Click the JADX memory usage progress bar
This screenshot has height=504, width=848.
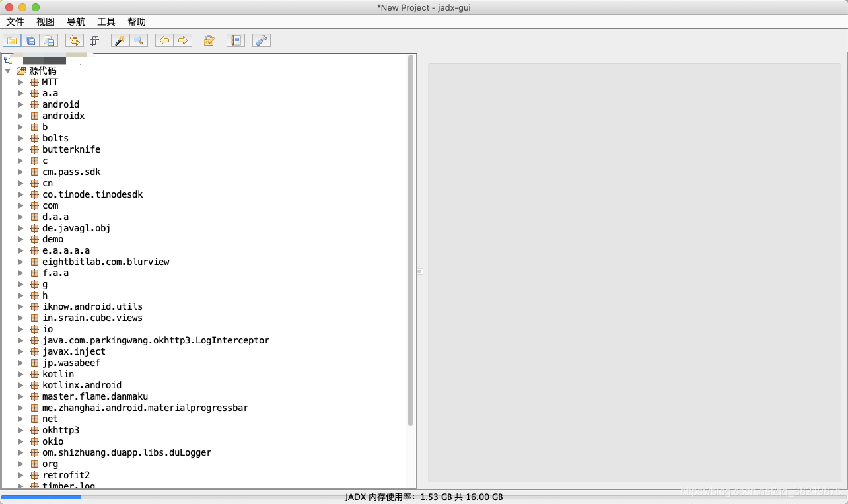coord(424,497)
